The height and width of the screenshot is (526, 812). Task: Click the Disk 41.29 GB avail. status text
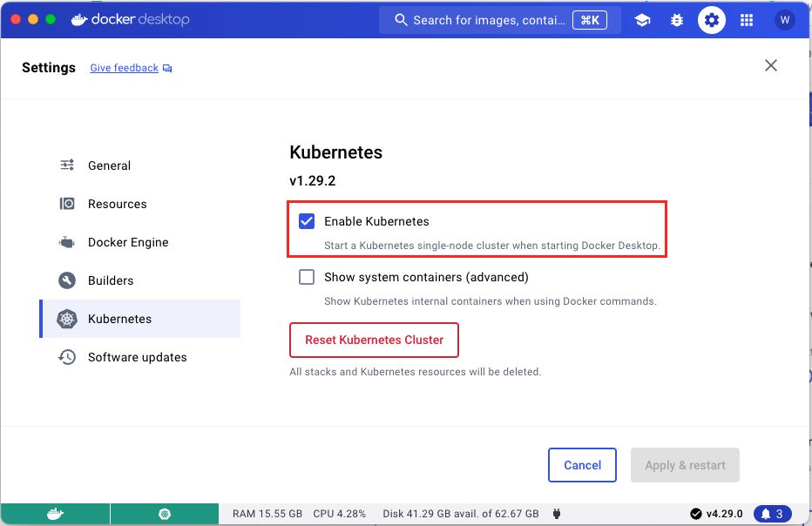pyautogui.click(x=460, y=514)
